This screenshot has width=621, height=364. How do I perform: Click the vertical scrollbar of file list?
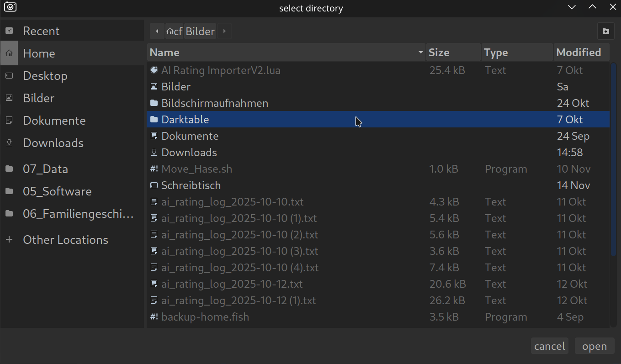(x=613, y=160)
